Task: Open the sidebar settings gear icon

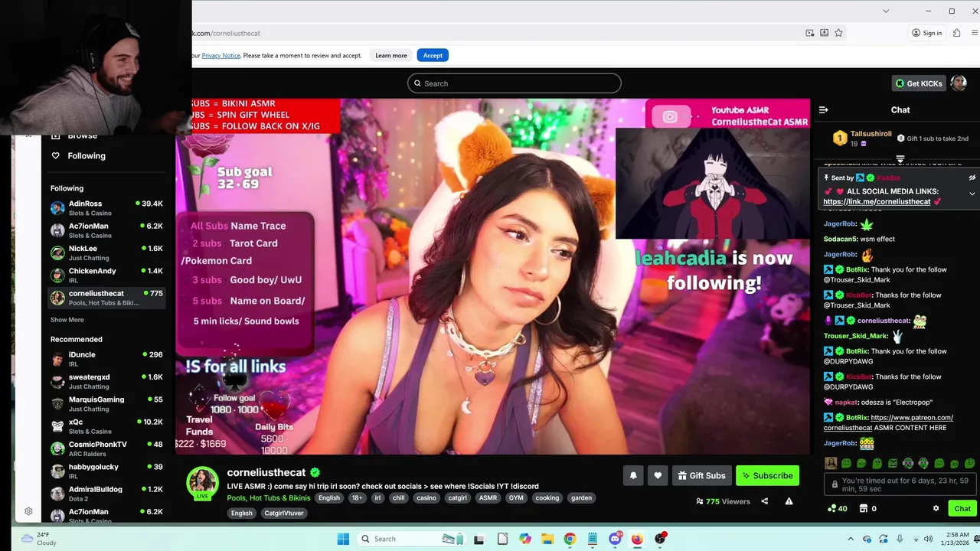Action: click(28, 511)
